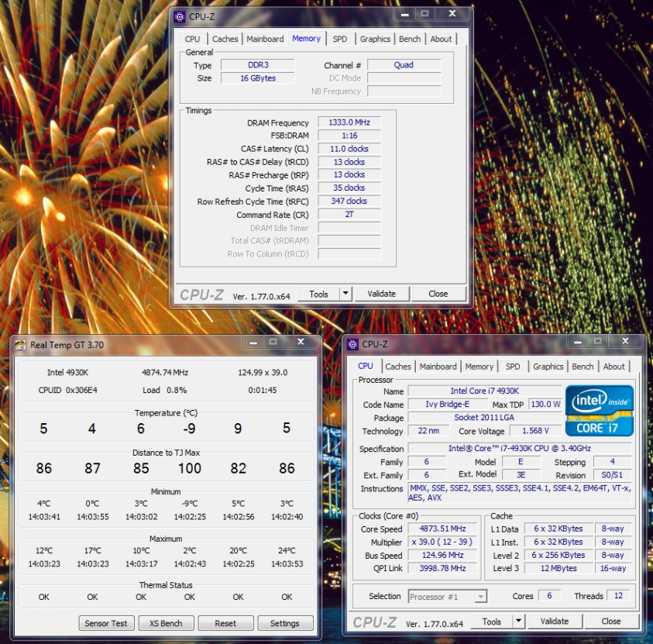Click the Max TDP 130.0 W value
Viewport: 653px width, 644px height.
point(545,404)
